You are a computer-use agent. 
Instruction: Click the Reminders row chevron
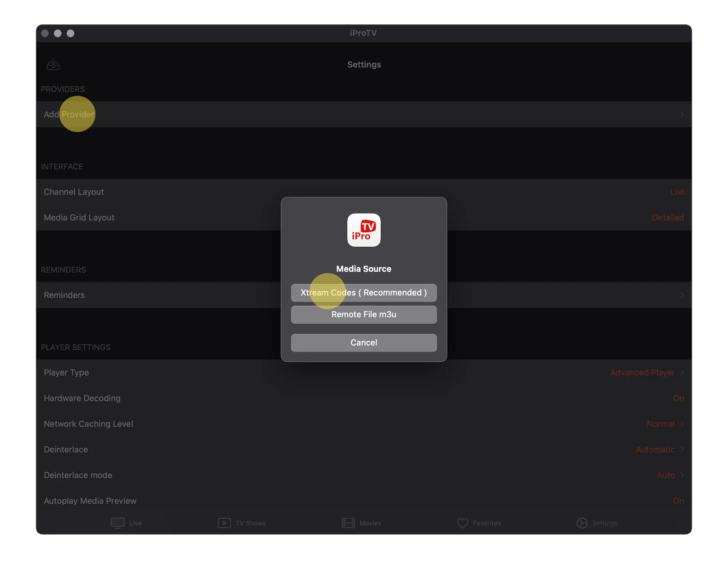tap(682, 295)
